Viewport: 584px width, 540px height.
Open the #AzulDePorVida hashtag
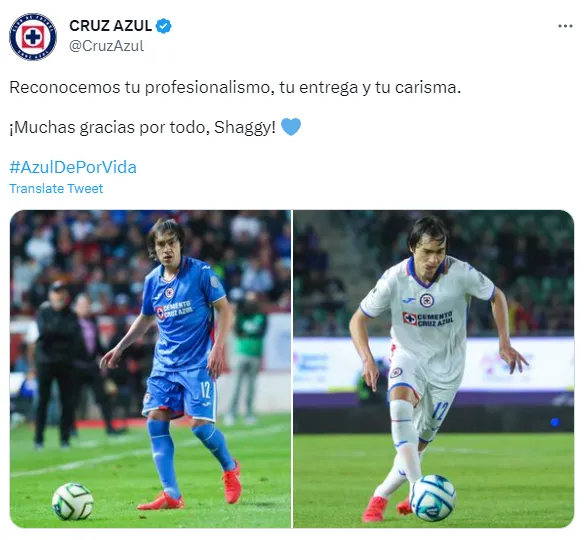pos(73,167)
